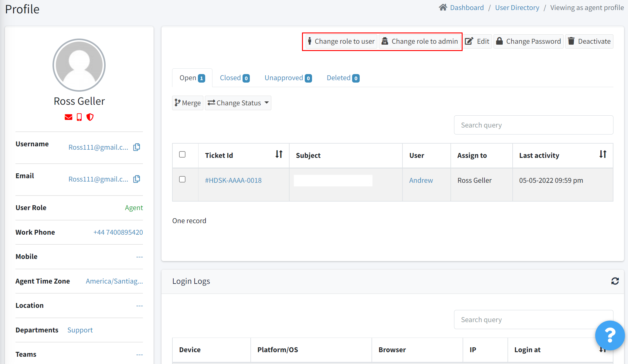Copy the email address using its copy icon
This screenshot has height=364, width=628.
pos(137,179)
